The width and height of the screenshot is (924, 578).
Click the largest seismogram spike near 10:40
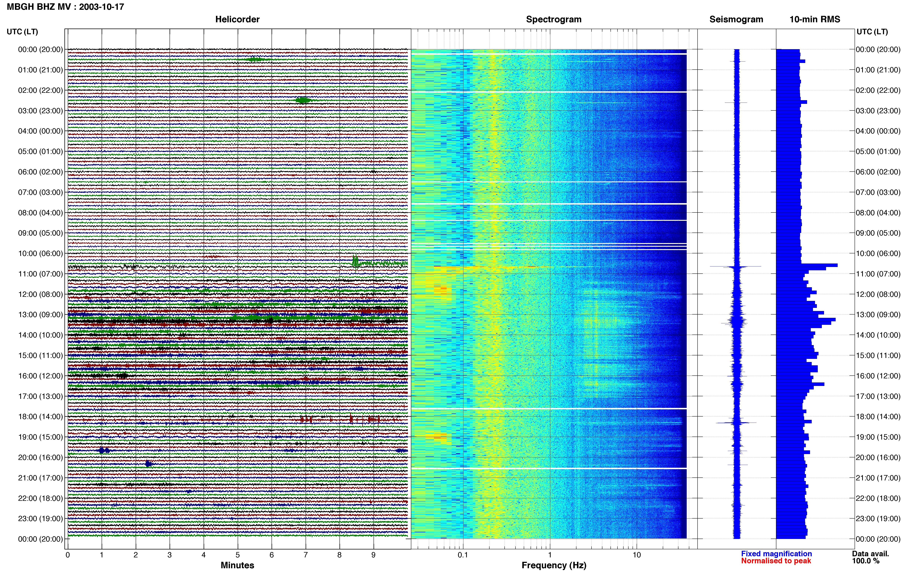click(736, 266)
